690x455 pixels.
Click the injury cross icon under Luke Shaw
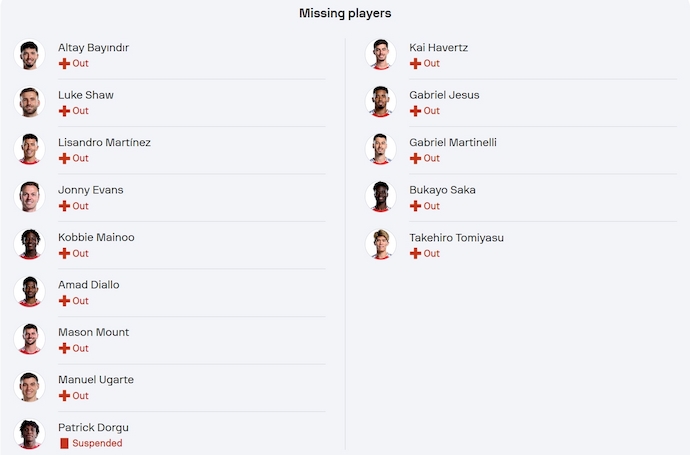[64, 111]
